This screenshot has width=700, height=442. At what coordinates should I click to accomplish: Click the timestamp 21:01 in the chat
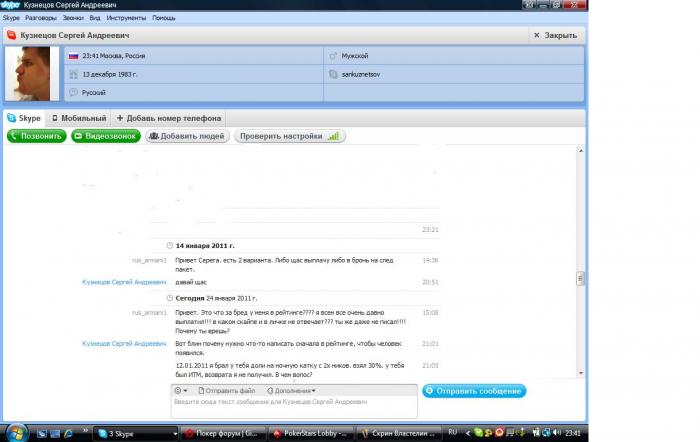click(x=430, y=344)
